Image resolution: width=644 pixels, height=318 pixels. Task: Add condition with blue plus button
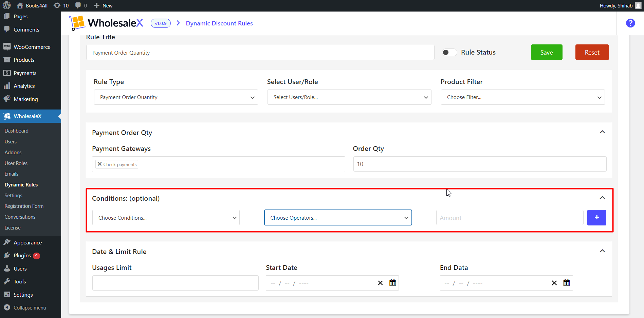tap(597, 217)
